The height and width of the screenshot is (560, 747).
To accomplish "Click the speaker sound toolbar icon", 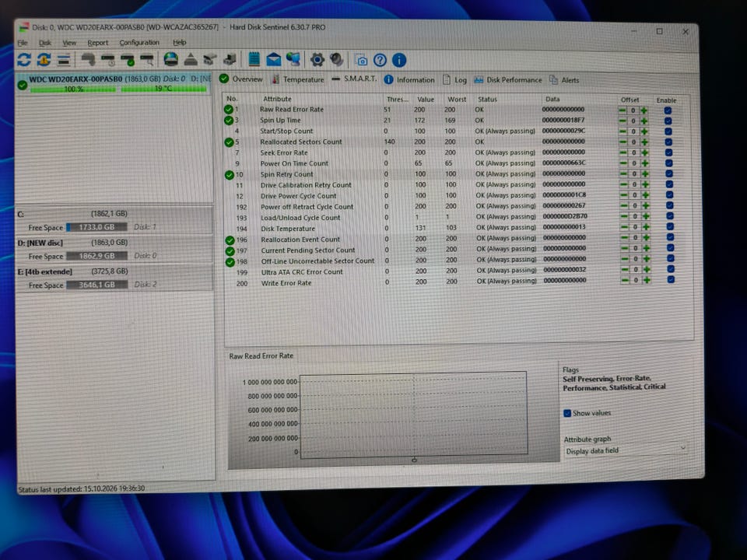I will (x=336, y=60).
